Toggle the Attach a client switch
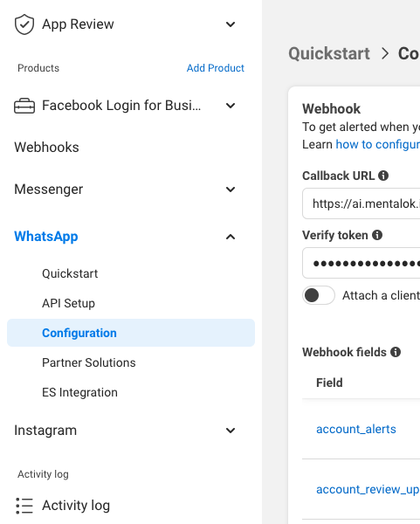 coord(319,295)
